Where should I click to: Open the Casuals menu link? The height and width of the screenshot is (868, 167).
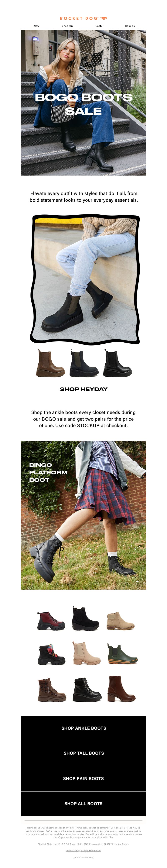(x=130, y=26)
